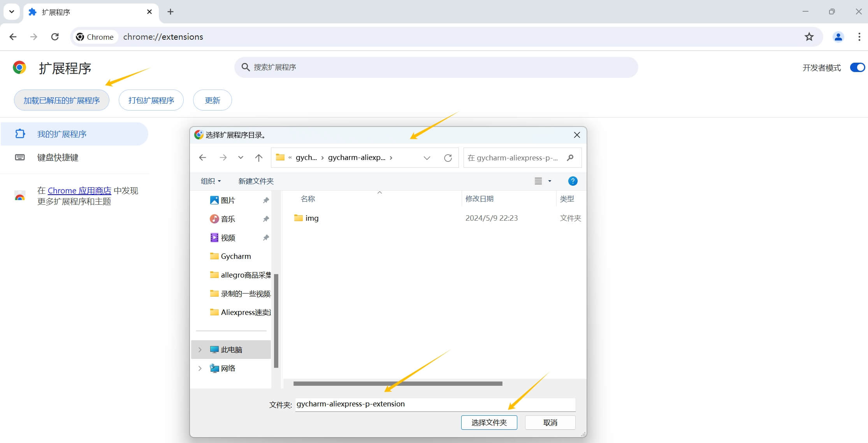Image resolution: width=868 pixels, height=443 pixels.
Task: Expand the chevron after gycharm-aliexp... breadcrumb
Action: click(x=391, y=157)
